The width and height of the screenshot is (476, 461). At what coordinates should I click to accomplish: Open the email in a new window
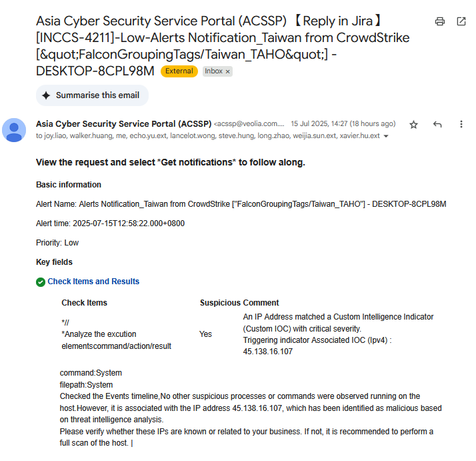point(461,21)
